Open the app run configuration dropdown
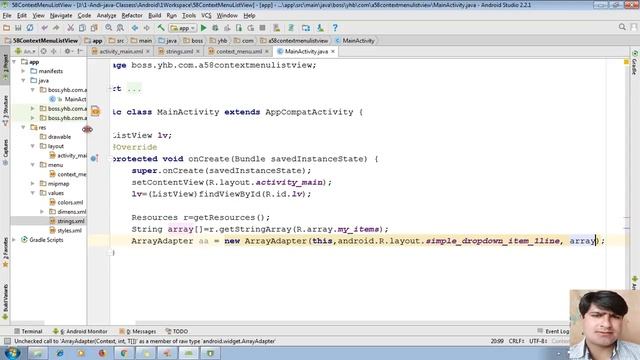 coord(183,28)
